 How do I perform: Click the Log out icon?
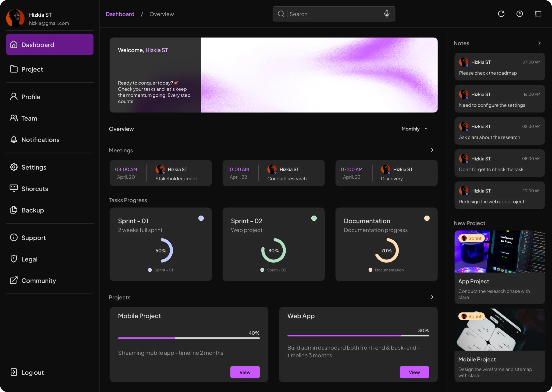pyautogui.click(x=14, y=372)
